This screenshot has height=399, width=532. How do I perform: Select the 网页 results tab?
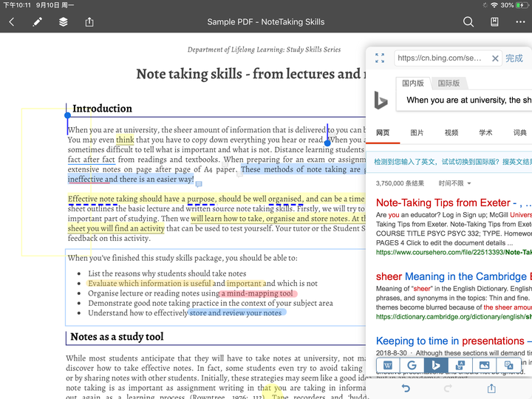[383, 133]
